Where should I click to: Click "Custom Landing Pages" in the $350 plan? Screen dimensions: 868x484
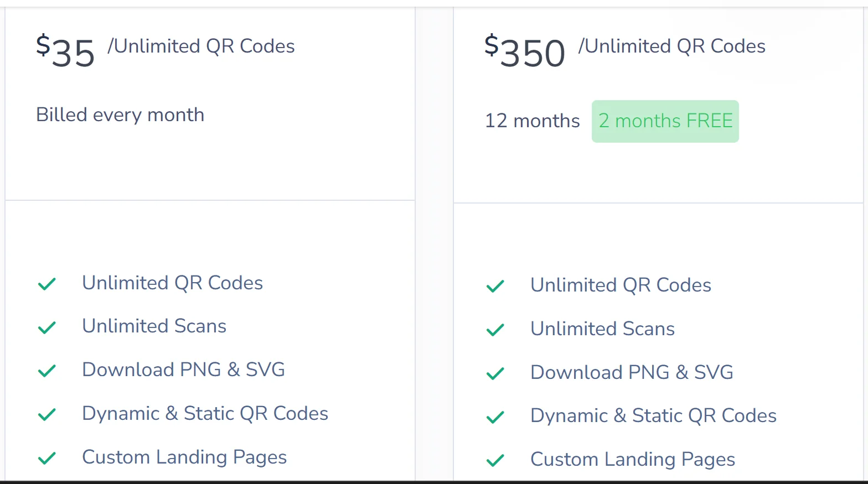(x=632, y=460)
